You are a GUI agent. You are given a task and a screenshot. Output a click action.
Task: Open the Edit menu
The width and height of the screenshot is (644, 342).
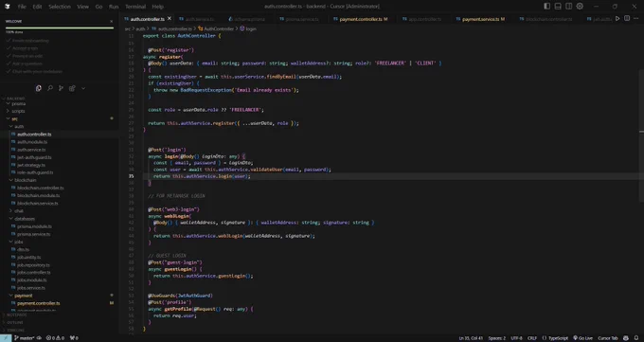pos(37,7)
